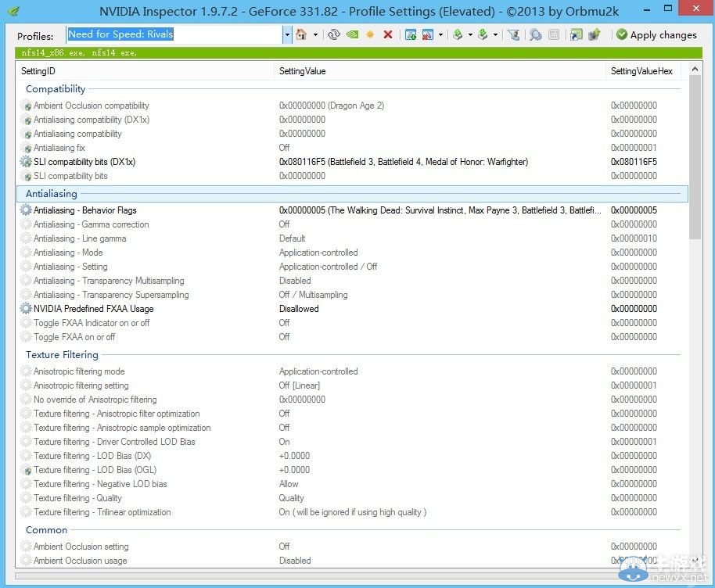Click the Apply changes button
The height and width of the screenshot is (588, 715).
[656, 34]
